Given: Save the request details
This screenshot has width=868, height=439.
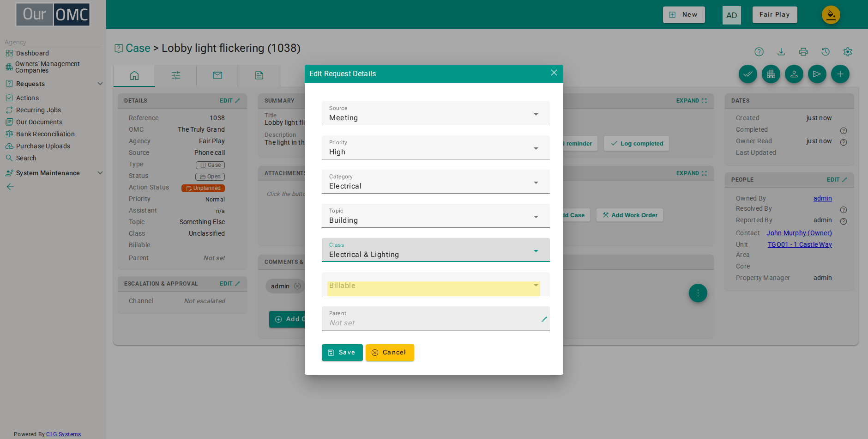Looking at the screenshot, I should 342,353.
